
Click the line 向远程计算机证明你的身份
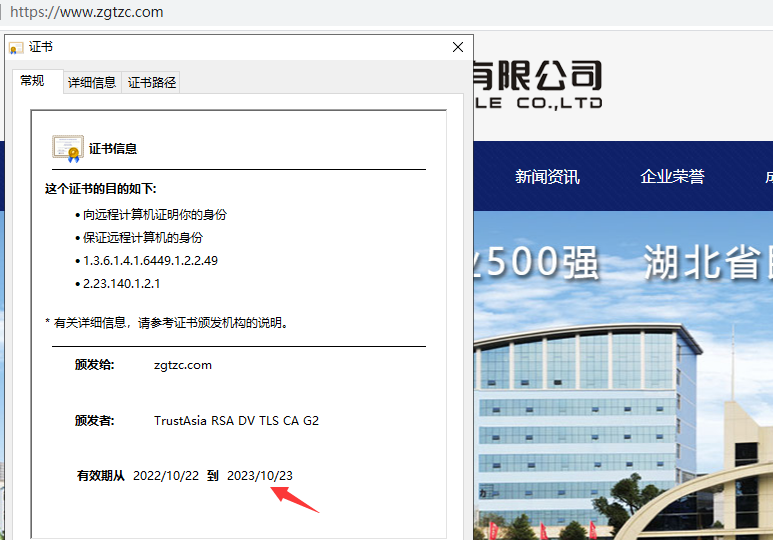pos(155,215)
